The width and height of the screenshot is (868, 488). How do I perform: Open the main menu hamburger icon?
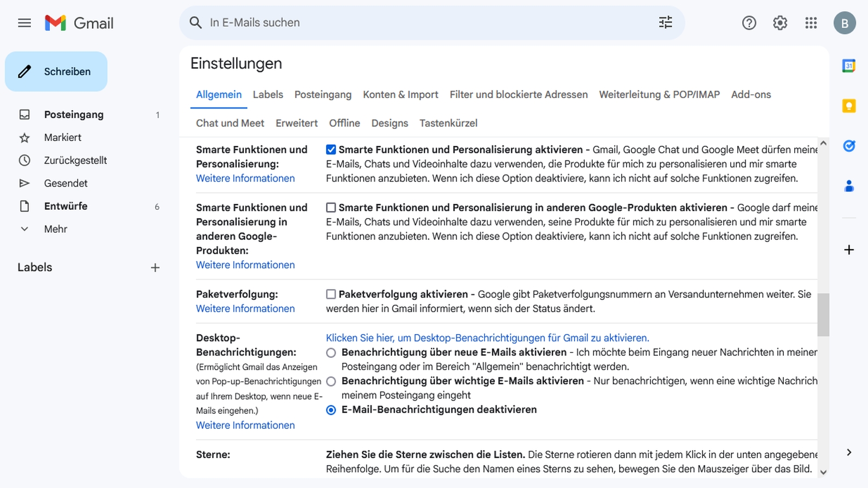(x=24, y=23)
